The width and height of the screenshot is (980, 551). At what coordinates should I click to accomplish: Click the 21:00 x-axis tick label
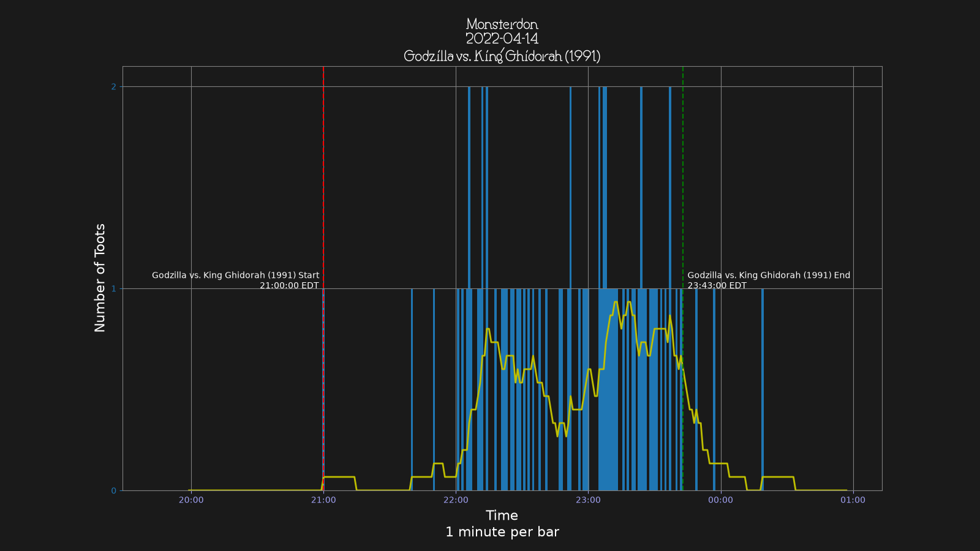tap(323, 500)
